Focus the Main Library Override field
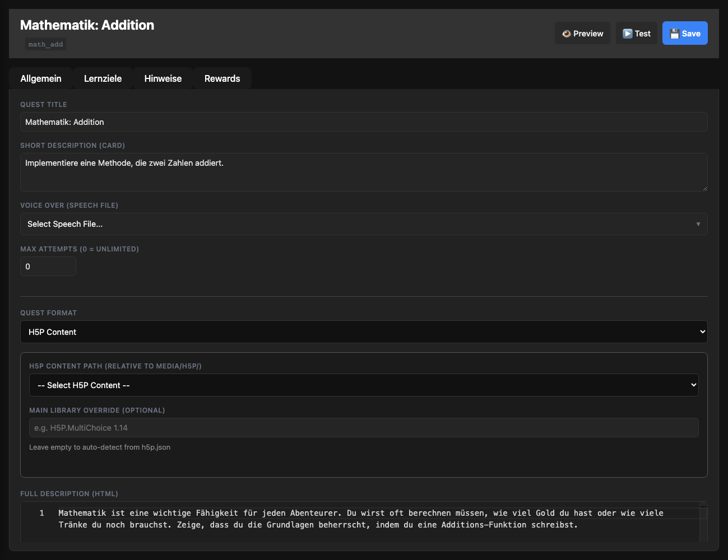Viewport: 728px width, 560px height. coord(364,427)
